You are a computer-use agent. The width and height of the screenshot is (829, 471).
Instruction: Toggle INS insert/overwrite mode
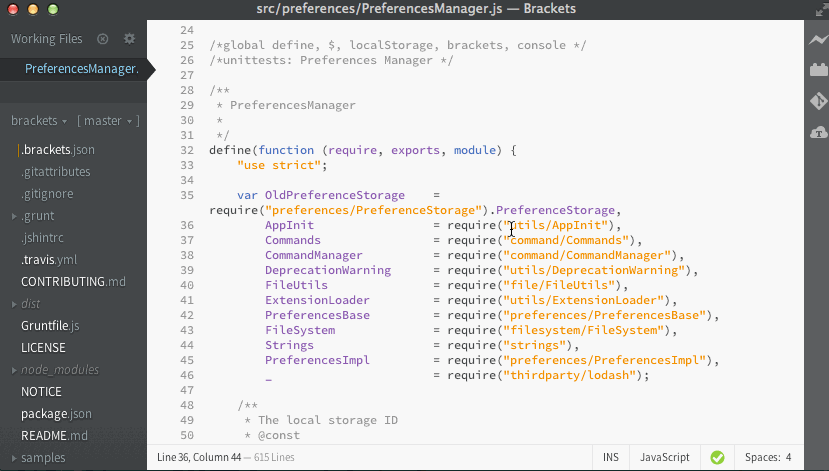[x=610, y=457]
